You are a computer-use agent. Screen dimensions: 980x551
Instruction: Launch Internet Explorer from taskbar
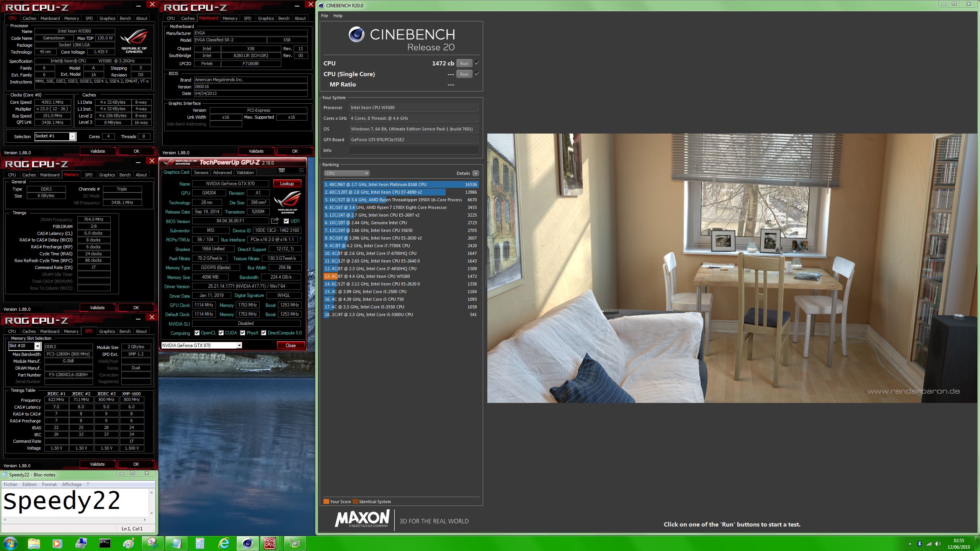[x=224, y=543]
